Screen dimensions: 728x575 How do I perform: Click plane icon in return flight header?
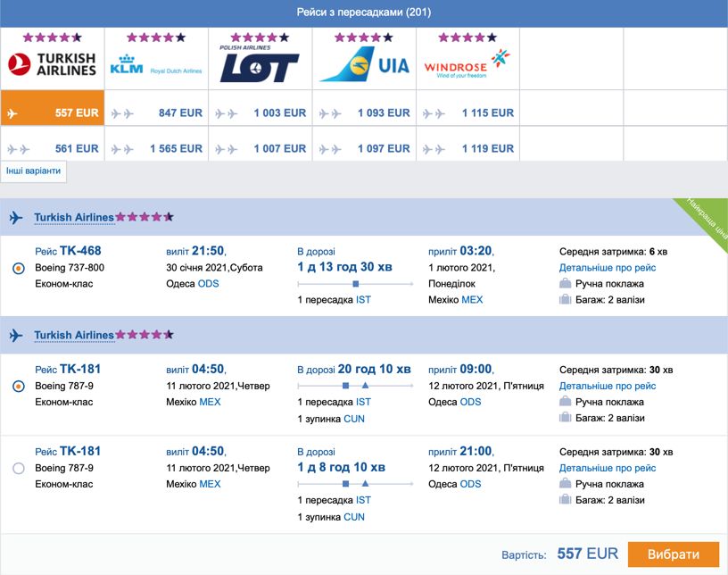click(x=16, y=335)
